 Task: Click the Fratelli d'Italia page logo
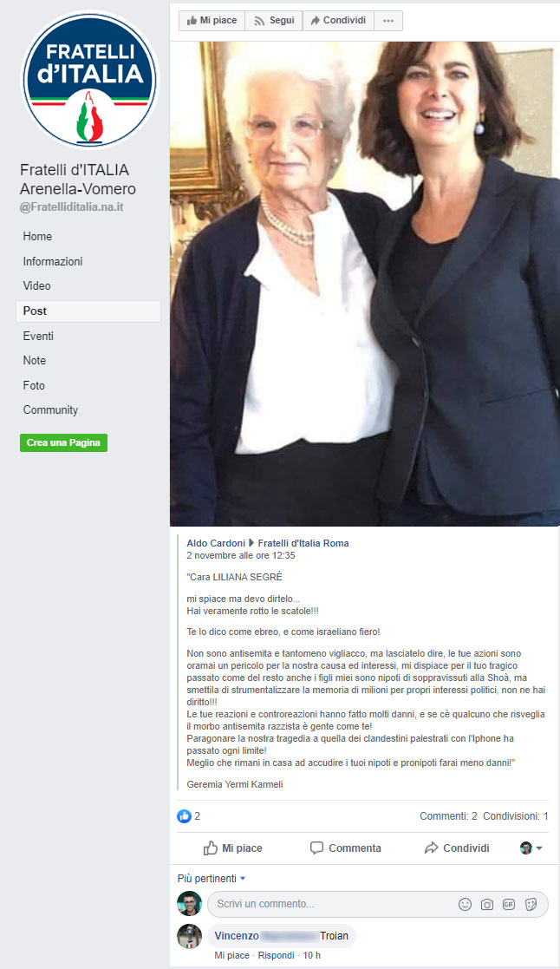pyautogui.click(x=90, y=80)
